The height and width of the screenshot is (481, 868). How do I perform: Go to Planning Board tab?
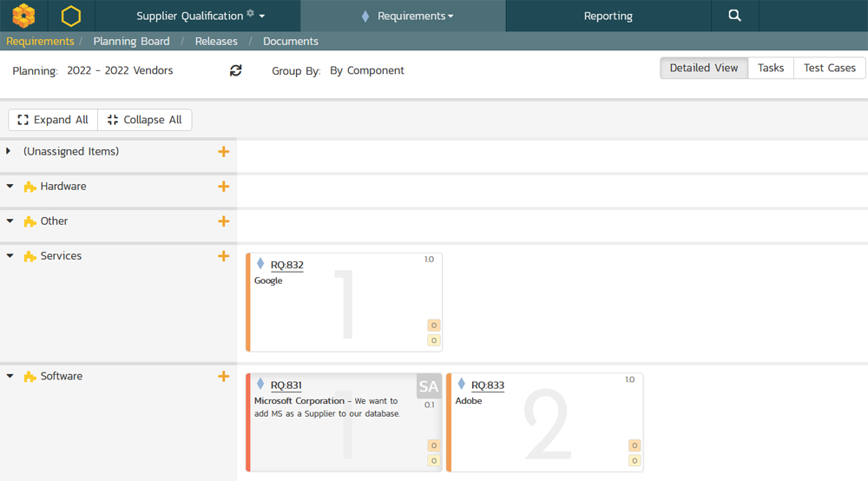tap(131, 41)
